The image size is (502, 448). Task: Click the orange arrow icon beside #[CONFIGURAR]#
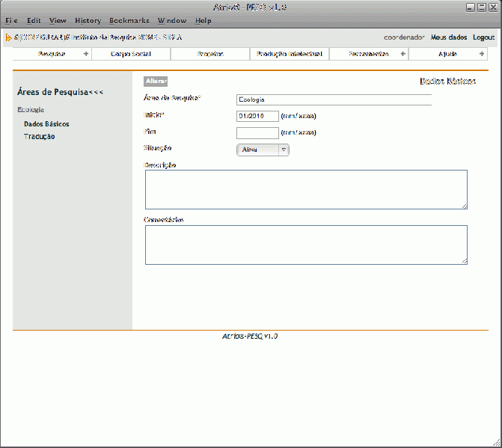click(x=8, y=37)
